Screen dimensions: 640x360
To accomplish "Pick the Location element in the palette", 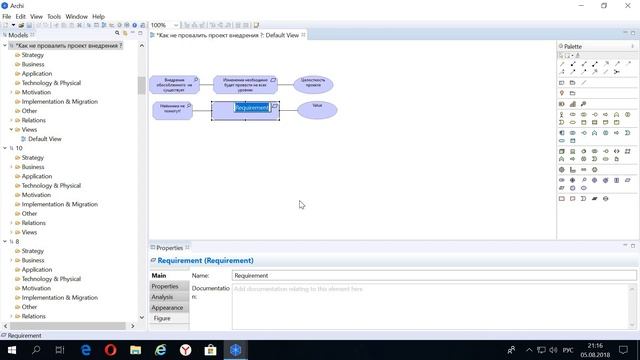I will [x=562, y=93].
